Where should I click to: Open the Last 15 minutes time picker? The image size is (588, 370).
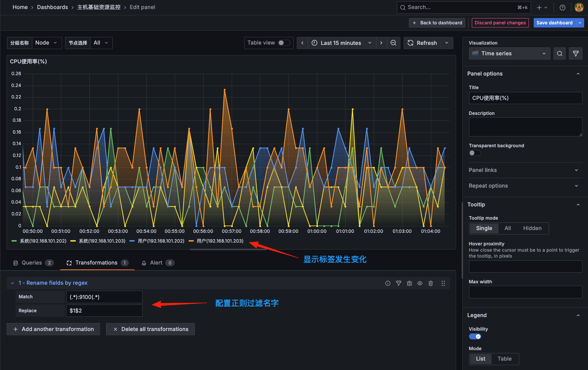coord(340,43)
